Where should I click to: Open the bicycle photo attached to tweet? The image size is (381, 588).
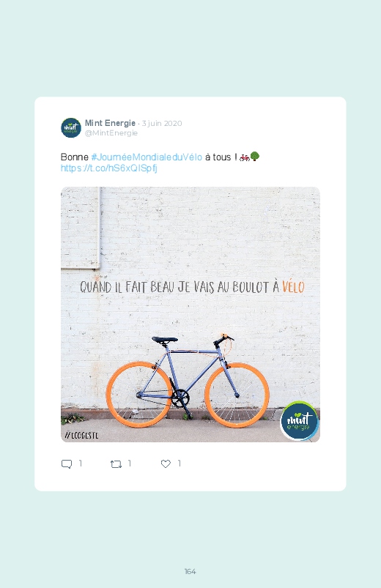[190, 314]
